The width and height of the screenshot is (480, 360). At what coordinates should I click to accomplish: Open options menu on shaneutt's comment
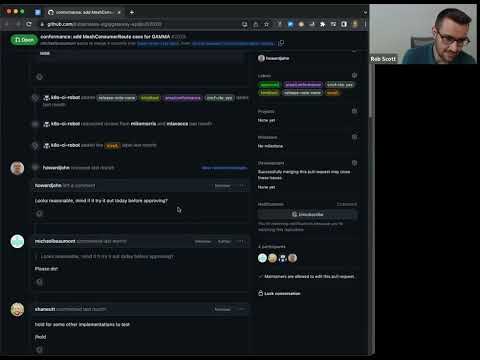pos(242,309)
